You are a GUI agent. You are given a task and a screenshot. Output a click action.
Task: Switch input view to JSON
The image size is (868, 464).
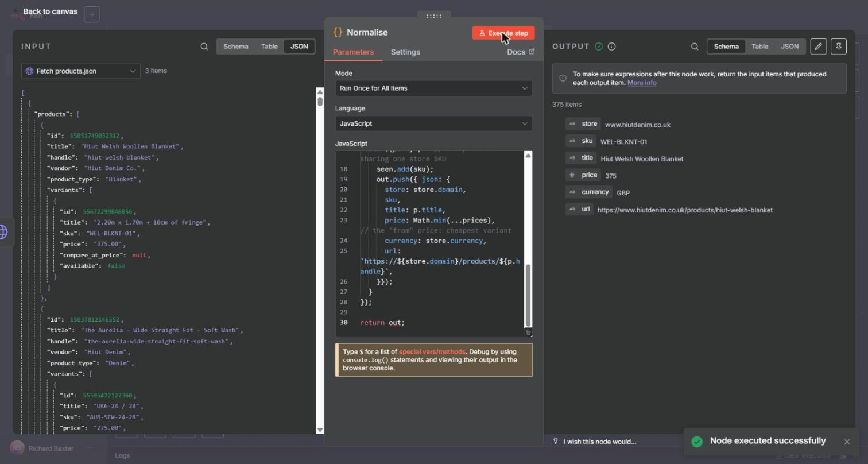click(x=299, y=47)
